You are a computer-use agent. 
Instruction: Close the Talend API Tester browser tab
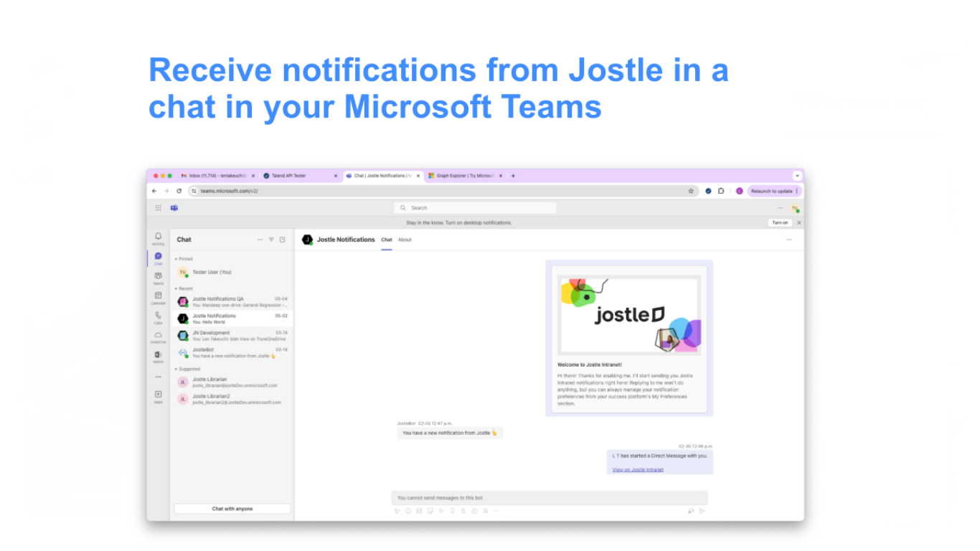(335, 176)
